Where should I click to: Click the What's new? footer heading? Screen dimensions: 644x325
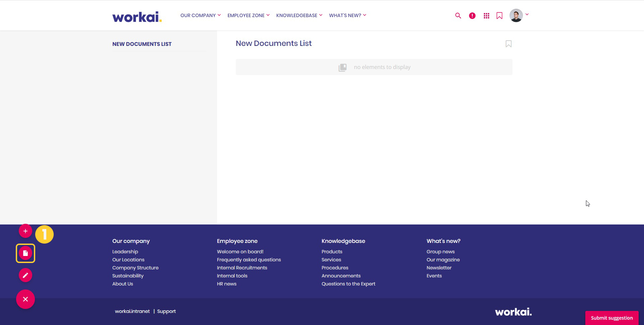pos(443,241)
